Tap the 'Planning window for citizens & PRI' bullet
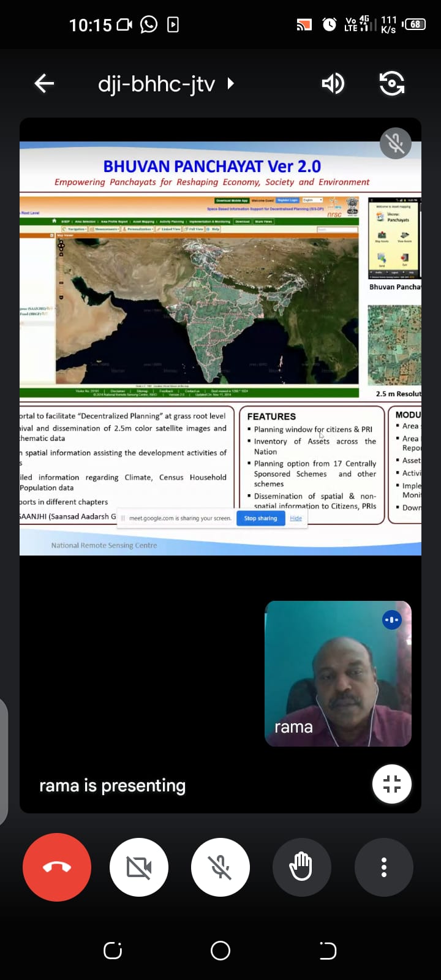Image resolution: width=441 pixels, height=980 pixels. [x=313, y=429]
